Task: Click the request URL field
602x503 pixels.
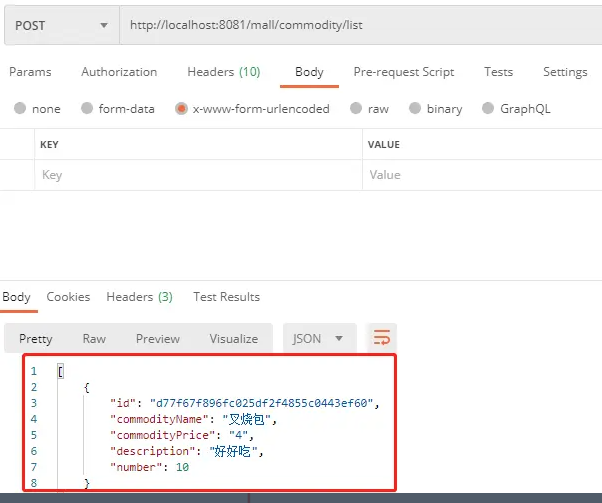Action: tap(361, 25)
